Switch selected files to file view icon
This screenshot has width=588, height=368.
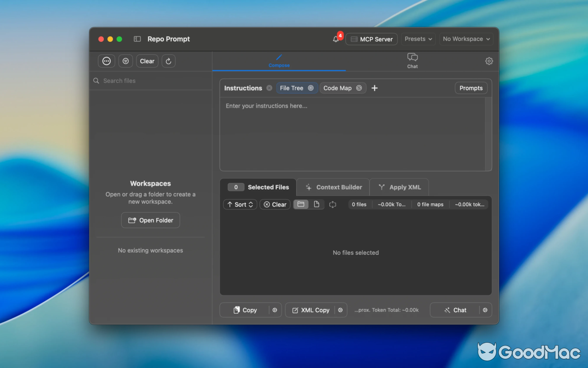[x=316, y=204]
